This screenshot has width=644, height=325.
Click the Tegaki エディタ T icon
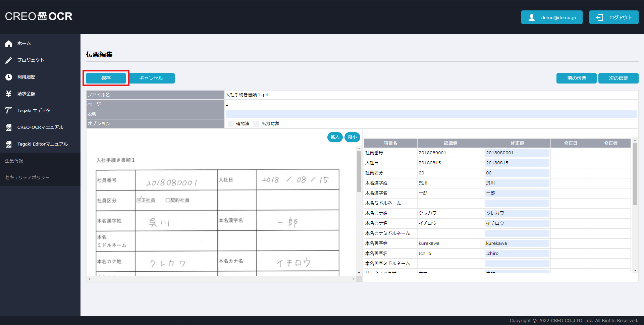point(9,111)
